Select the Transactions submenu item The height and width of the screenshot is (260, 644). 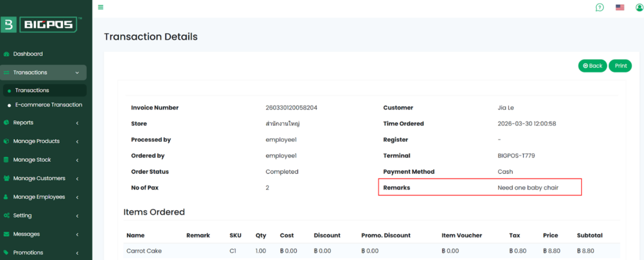click(x=32, y=91)
